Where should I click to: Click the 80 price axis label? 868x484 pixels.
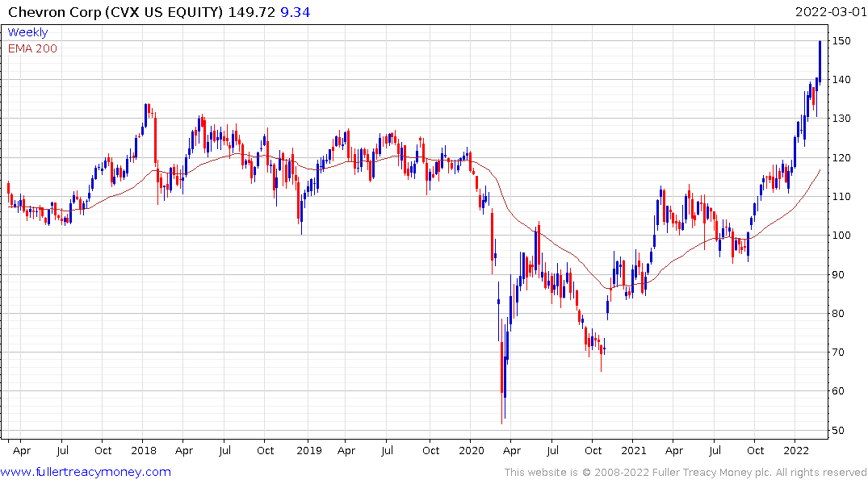838,313
